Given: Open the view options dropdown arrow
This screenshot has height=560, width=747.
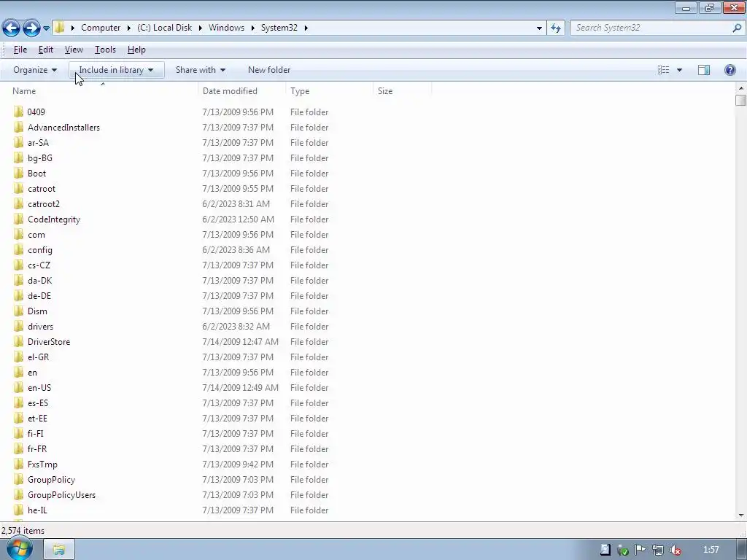Looking at the screenshot, I should coord(679,70).
